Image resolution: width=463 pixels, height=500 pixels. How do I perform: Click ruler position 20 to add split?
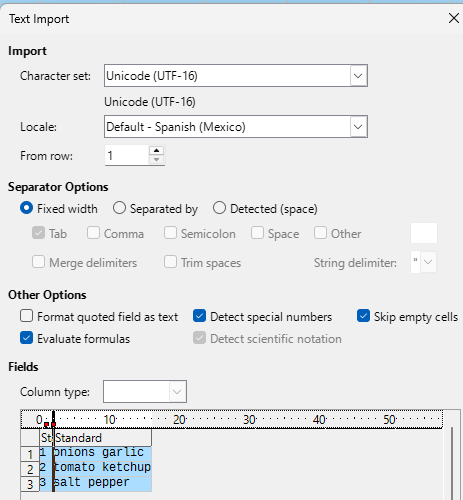click(179, 420)
